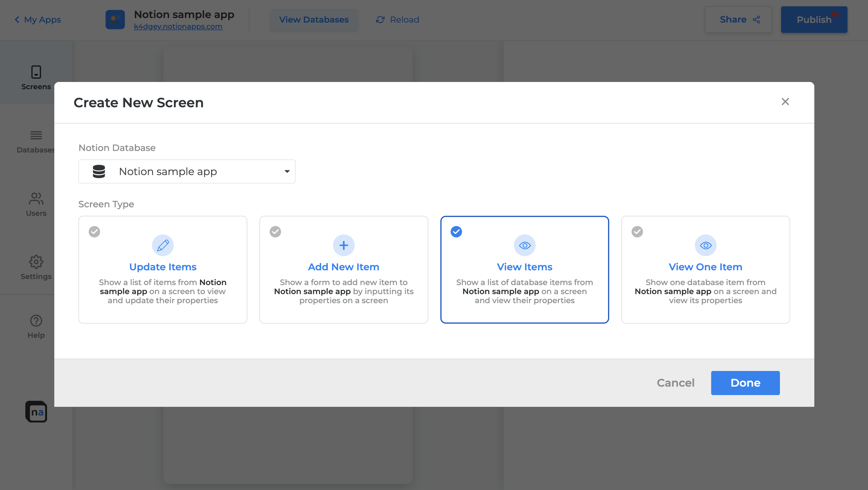The image size is (868, 490).
Task: Click the plus icon in Add New Item card
Action: 343,245
